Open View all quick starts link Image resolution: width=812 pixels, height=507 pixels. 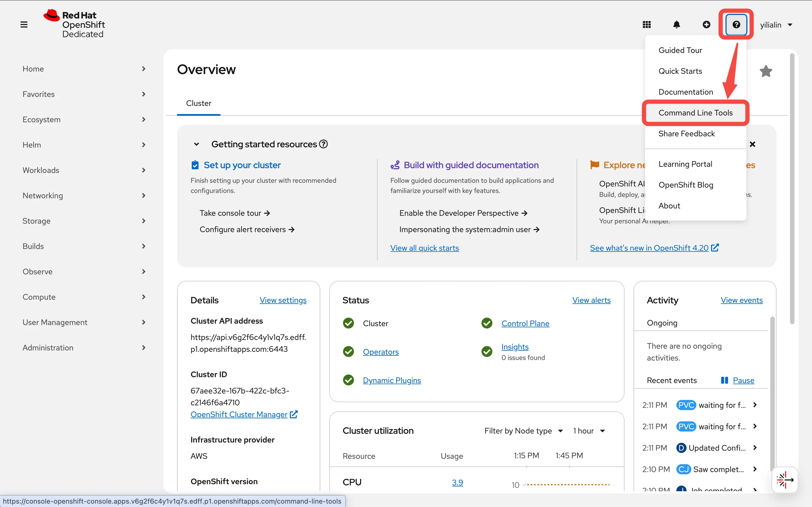point(424,248)
